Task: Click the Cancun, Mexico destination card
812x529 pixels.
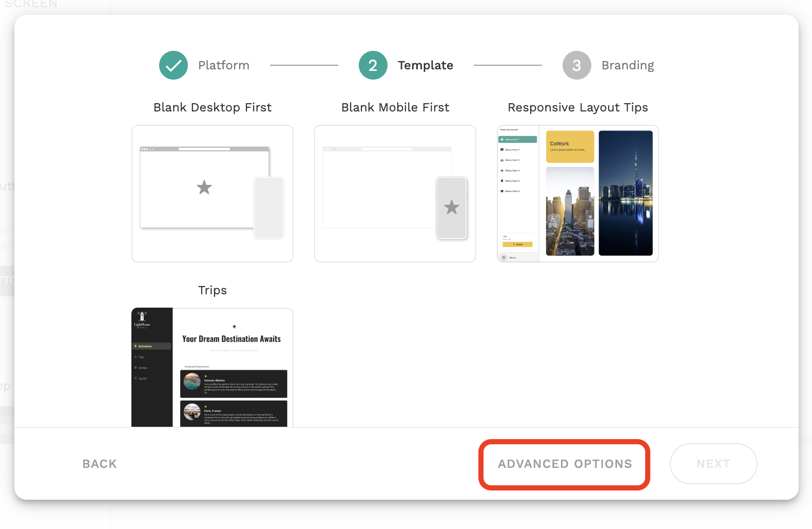Action: 234,384
